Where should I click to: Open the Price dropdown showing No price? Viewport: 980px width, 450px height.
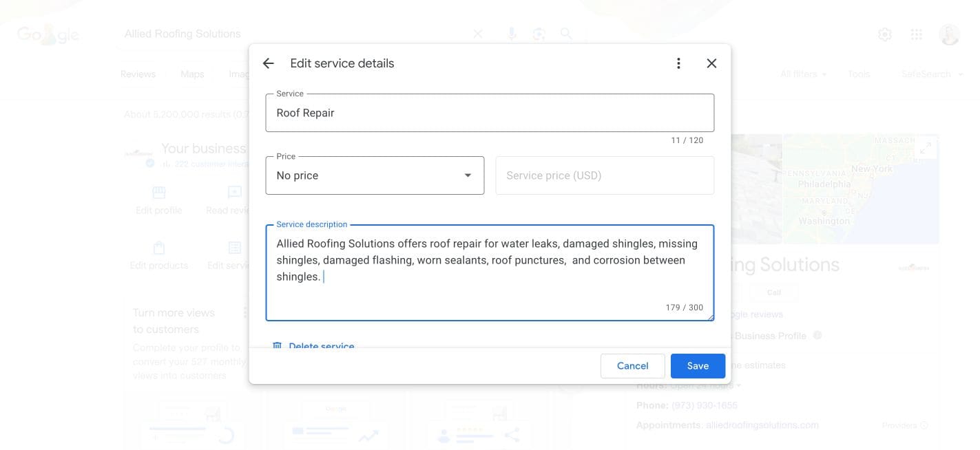375,175
